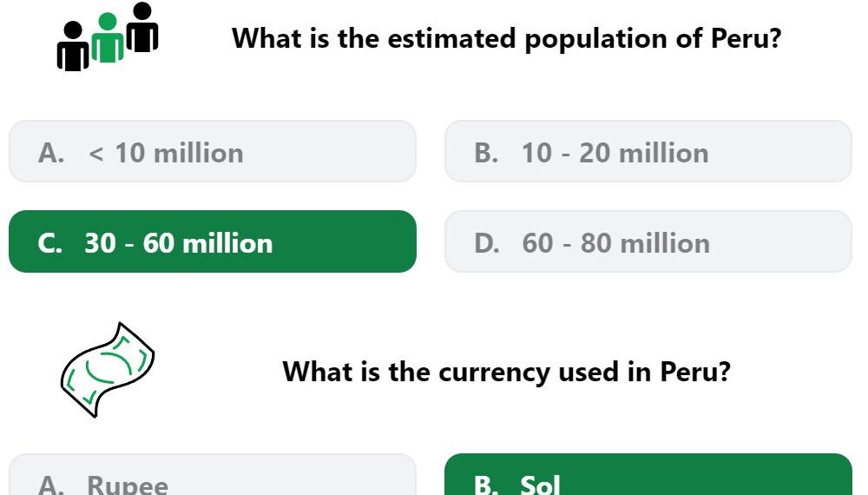Click the "C." letter on green answer
Viewport: 868px width, 495px height.
click(x=49, y=243)
